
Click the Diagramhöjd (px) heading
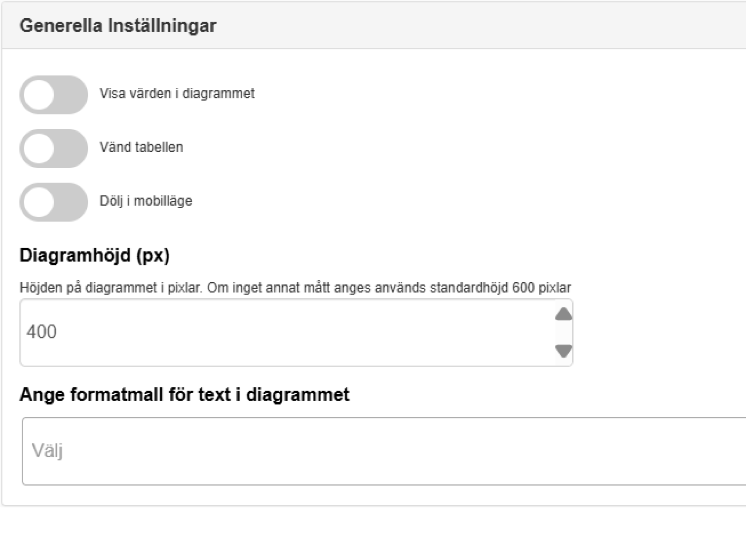coord(94,256)
